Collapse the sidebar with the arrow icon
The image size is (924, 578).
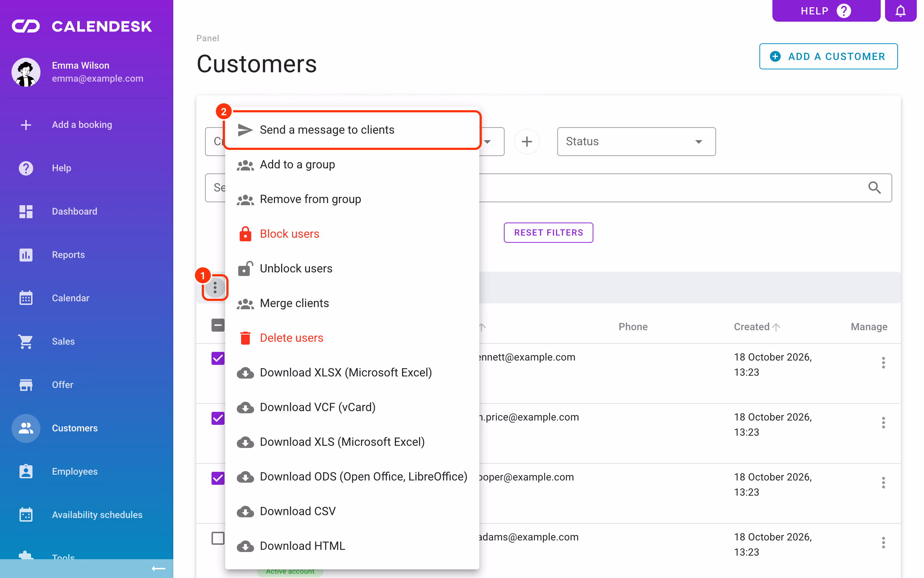[x=158, y=569]
